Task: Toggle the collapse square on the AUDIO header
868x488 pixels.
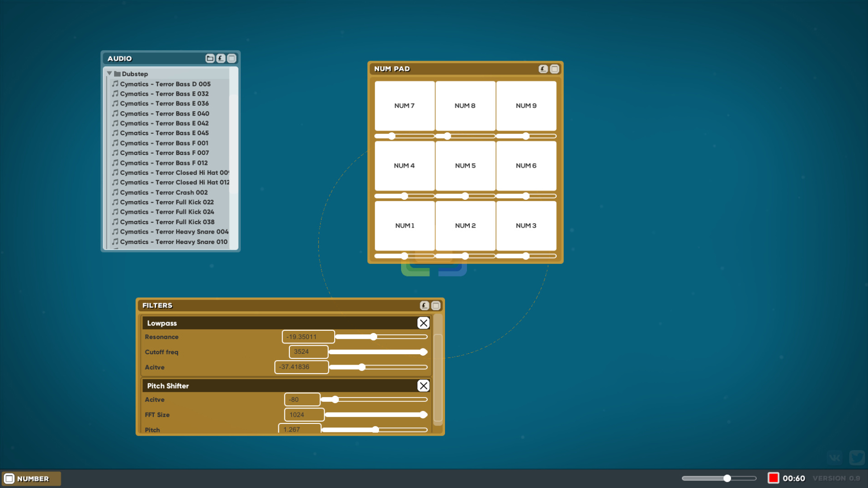Action: 232,58
